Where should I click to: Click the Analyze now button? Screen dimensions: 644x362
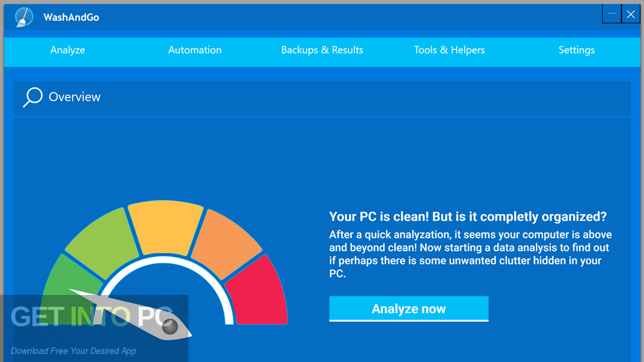[409, 309]
